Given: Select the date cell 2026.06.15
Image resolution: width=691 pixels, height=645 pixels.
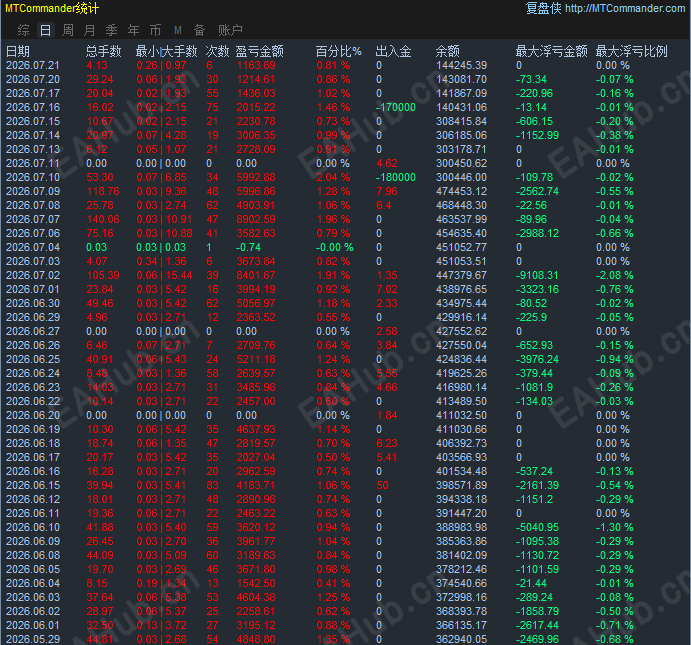Looking at the screenshot, I should [33, 486].
